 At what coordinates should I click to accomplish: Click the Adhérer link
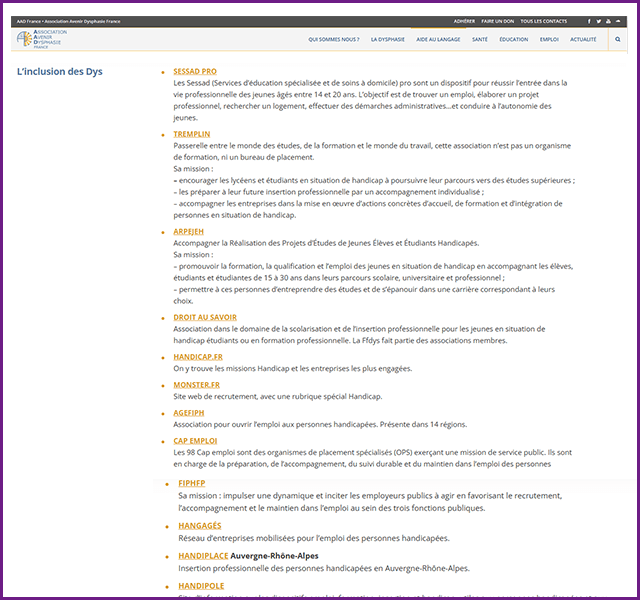click(464, 21)
